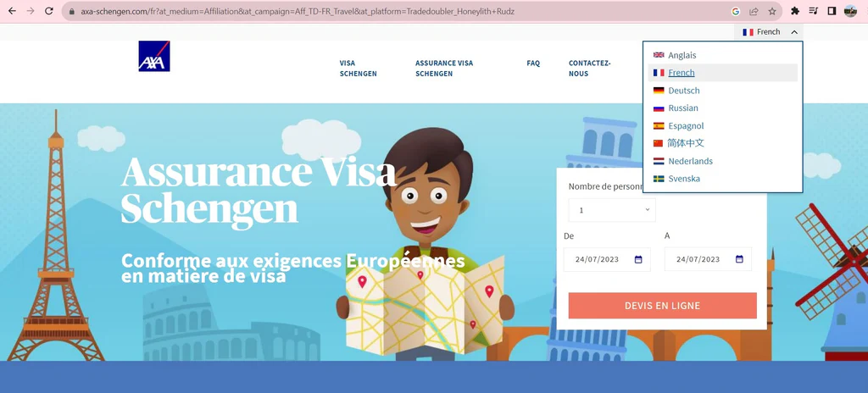
Task: Collapse the French language selector
Action: pos(770,32)
